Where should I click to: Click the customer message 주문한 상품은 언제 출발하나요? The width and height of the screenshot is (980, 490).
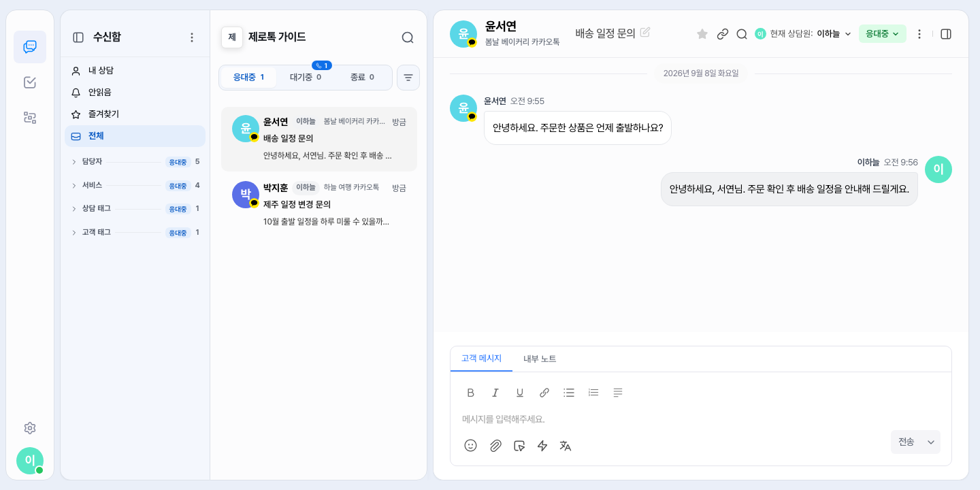(578, 128)
